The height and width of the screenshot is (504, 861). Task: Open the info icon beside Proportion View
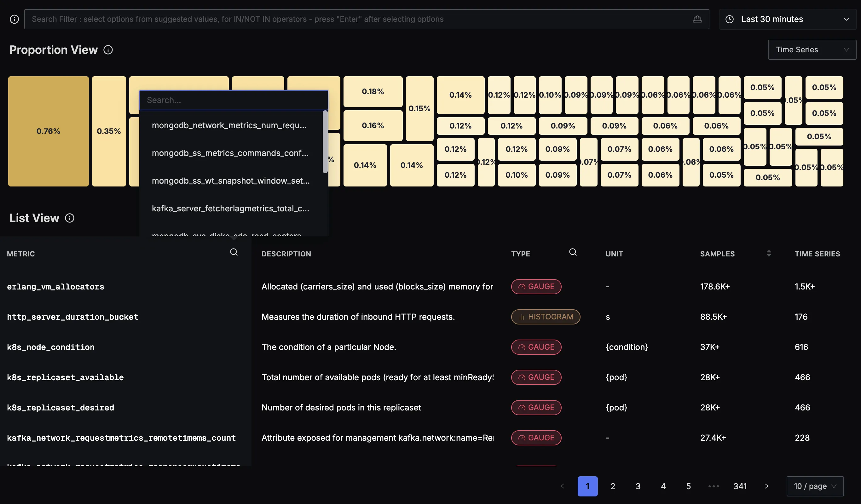click(x=108, y=50)
